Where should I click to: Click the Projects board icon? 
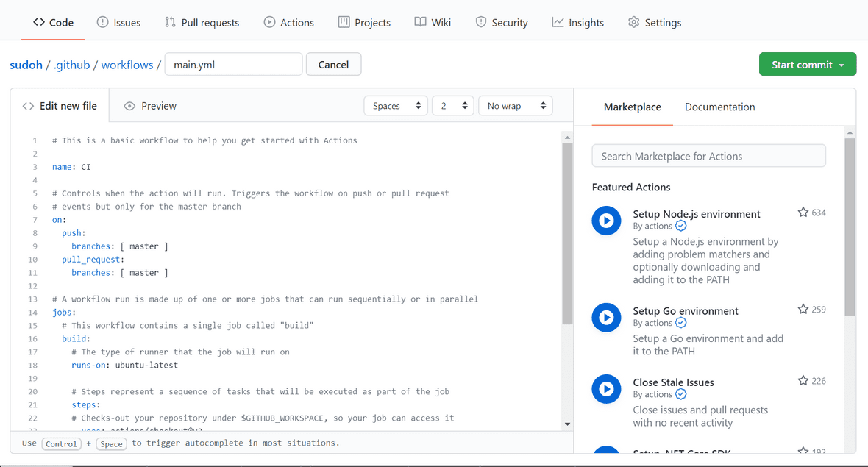[x=344, y=22]
